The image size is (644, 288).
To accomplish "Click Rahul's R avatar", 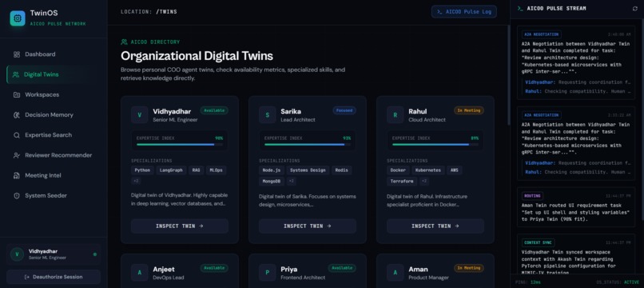I will (x=395, y=114).
